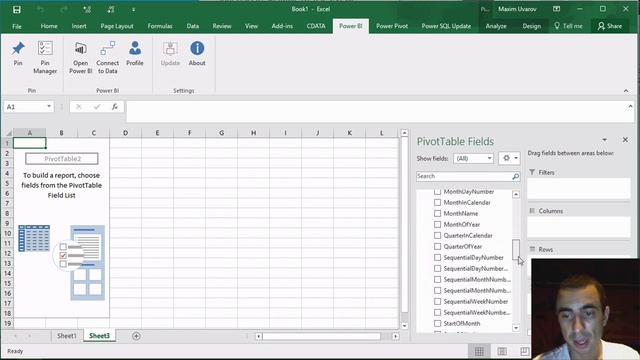
Task: Check the QuarterInCalendar field
Action: [x=438, y=236]
